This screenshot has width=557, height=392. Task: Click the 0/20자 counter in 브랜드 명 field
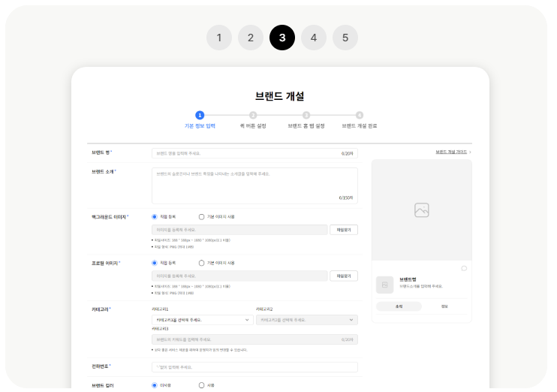pos(347,153)
